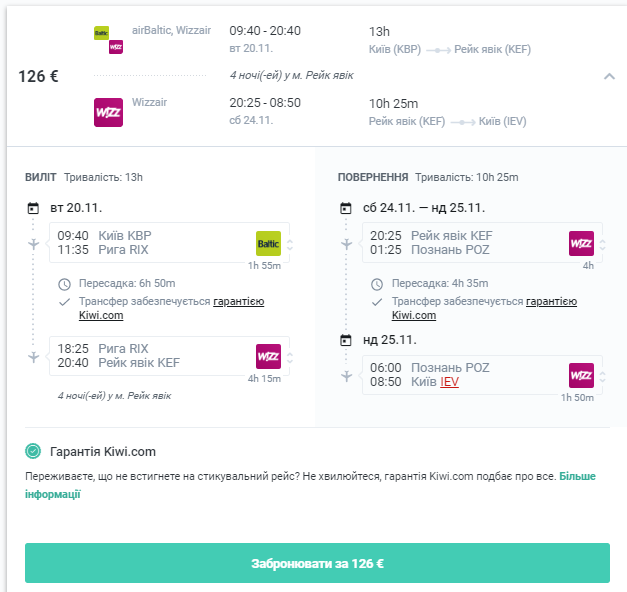Open гарантією Kiwi.com link under ВИЛІТ

click(238, 301)
